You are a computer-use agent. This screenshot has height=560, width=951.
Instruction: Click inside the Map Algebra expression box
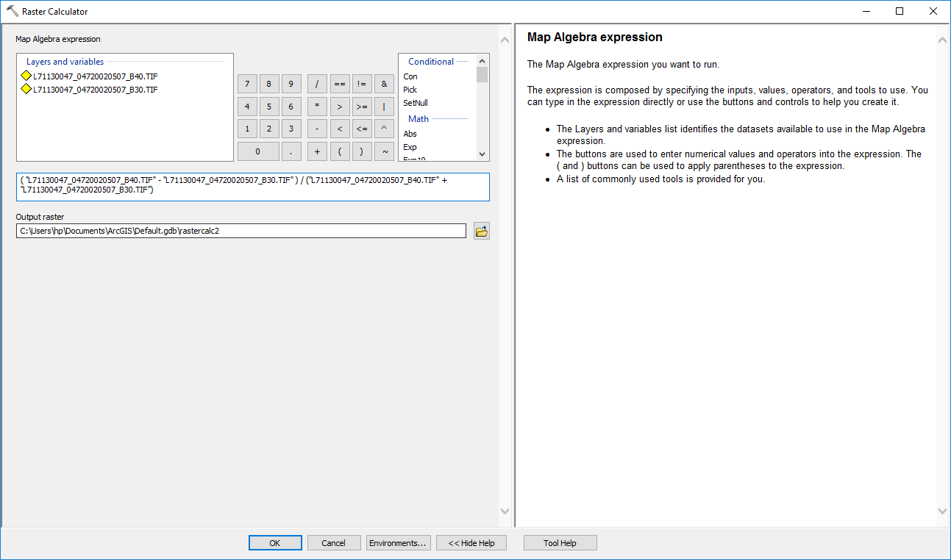pyautogui.click(x=252, y=187)
